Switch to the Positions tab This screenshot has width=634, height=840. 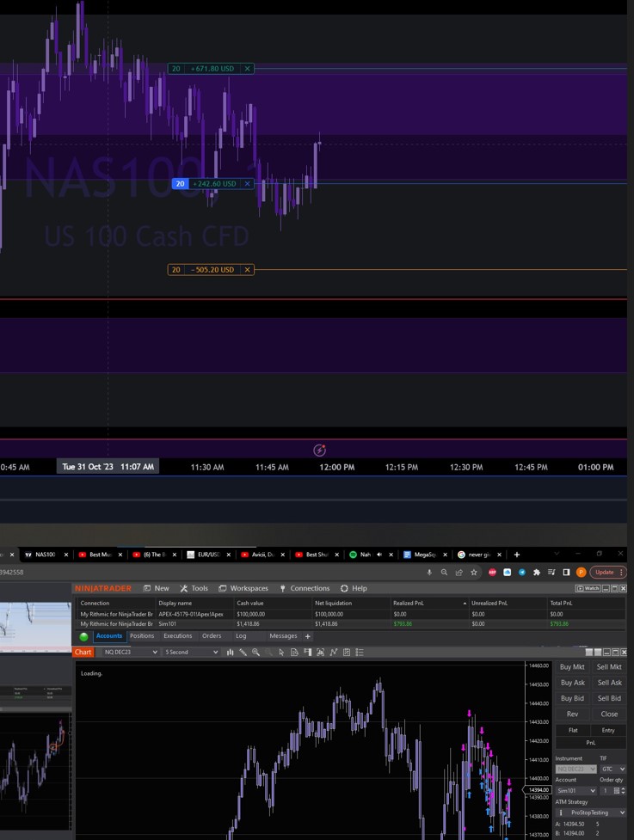pos(142,636)
